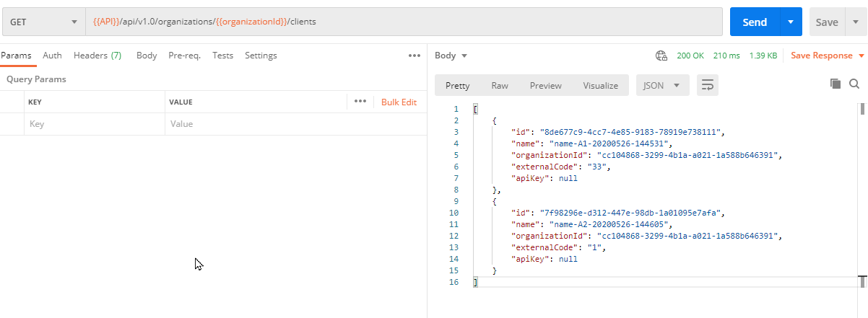
Task: Select the Raw response view
Action: pyautogui.click(x=500, y=86)
